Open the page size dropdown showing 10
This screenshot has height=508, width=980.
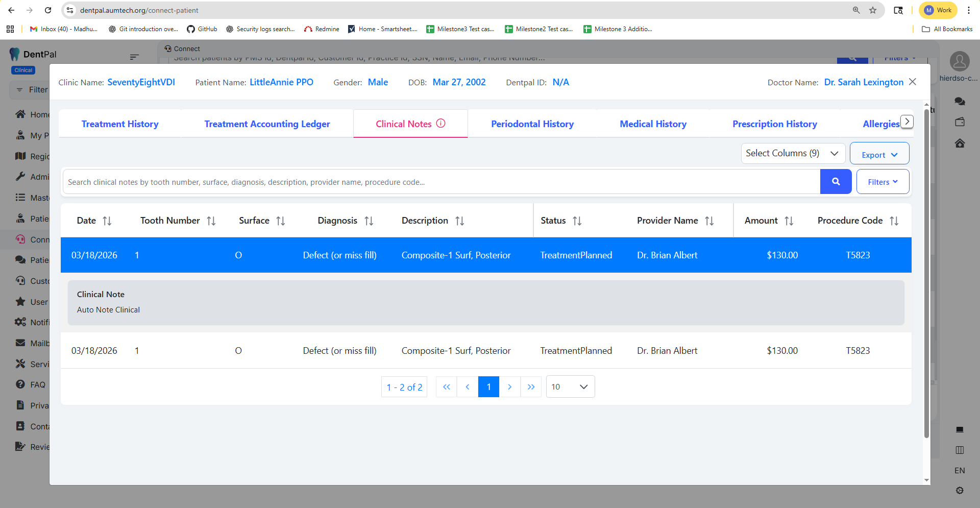tap(570, 387)
